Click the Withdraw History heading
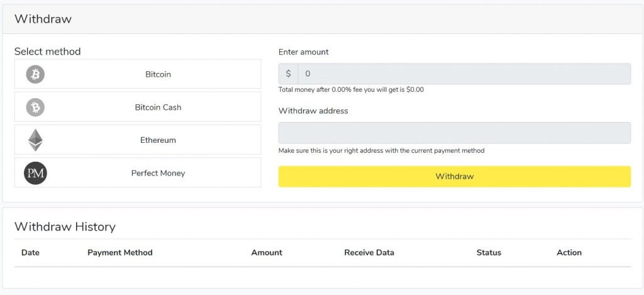This screenshot has height=295, width=644. click(x=65, y=227)
